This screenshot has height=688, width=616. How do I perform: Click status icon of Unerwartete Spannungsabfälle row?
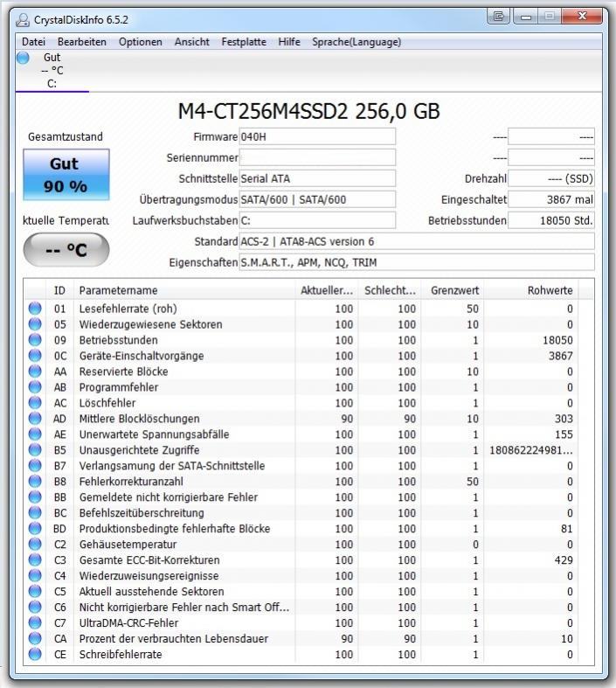(x=35, y=434)
